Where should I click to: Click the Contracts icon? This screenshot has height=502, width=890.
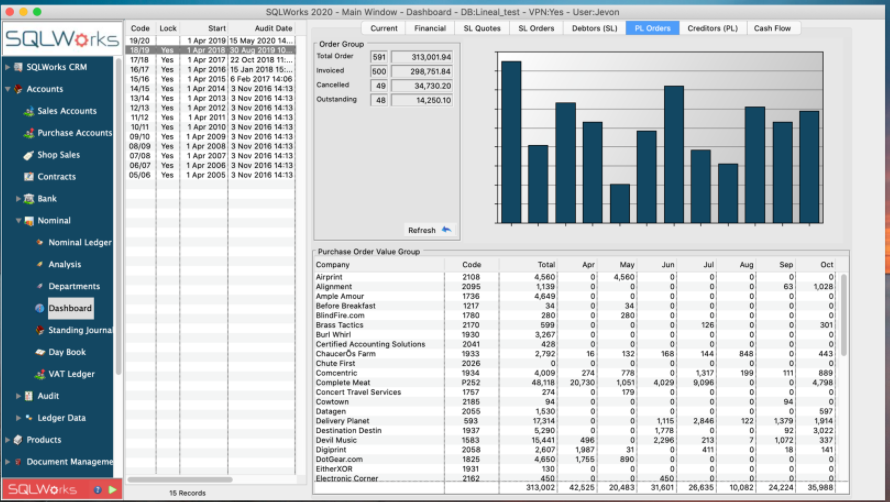pyautogui.click(x=29, y=177)
